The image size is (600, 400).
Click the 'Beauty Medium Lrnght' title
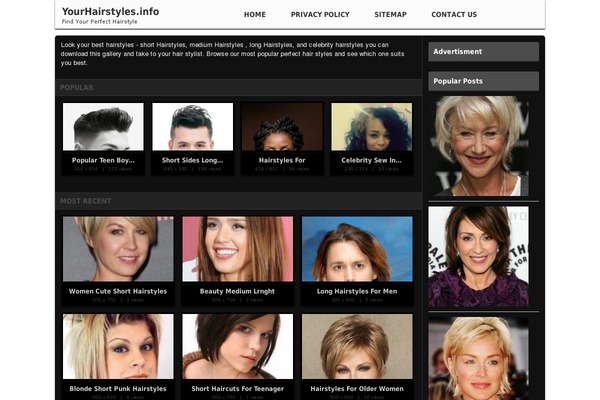tap(237, 291)
